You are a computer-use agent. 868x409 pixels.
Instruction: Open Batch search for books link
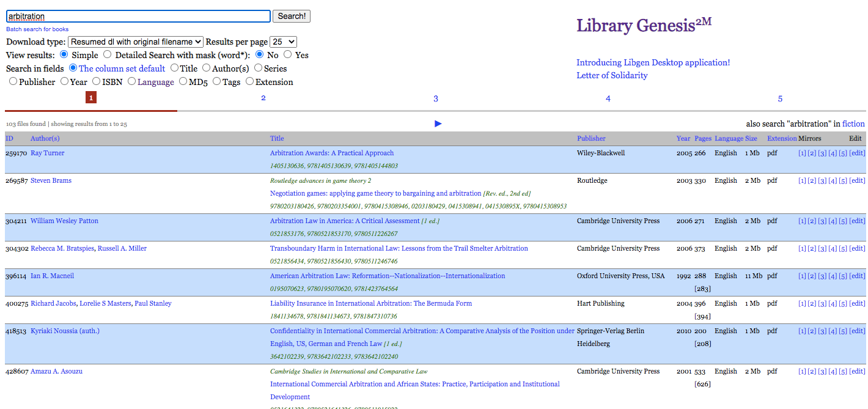(x=37, y=29)
